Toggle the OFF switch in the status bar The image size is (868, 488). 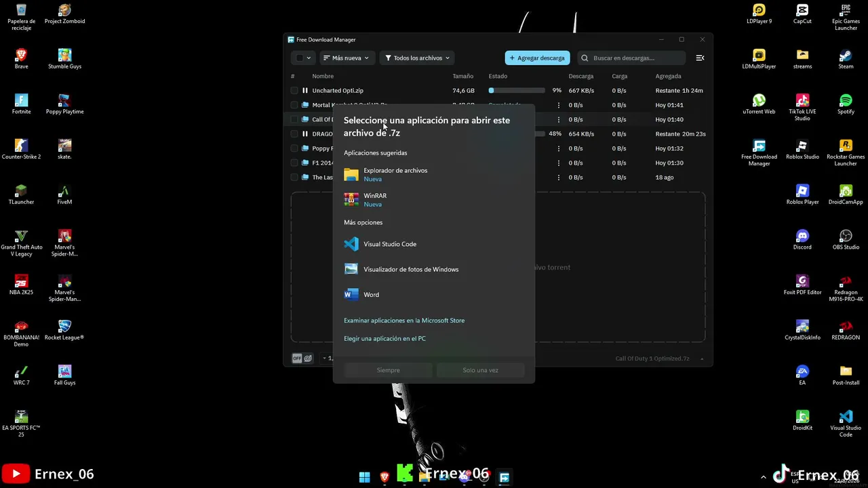[x=297, y=359]
